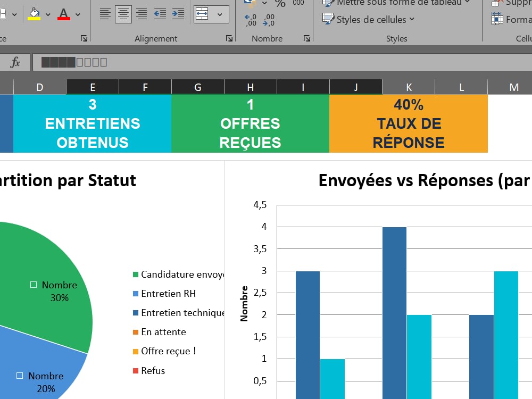Screen dimensions: 532x399
Task: Click the insert function fx icon
Action: [x=15, y=62]
